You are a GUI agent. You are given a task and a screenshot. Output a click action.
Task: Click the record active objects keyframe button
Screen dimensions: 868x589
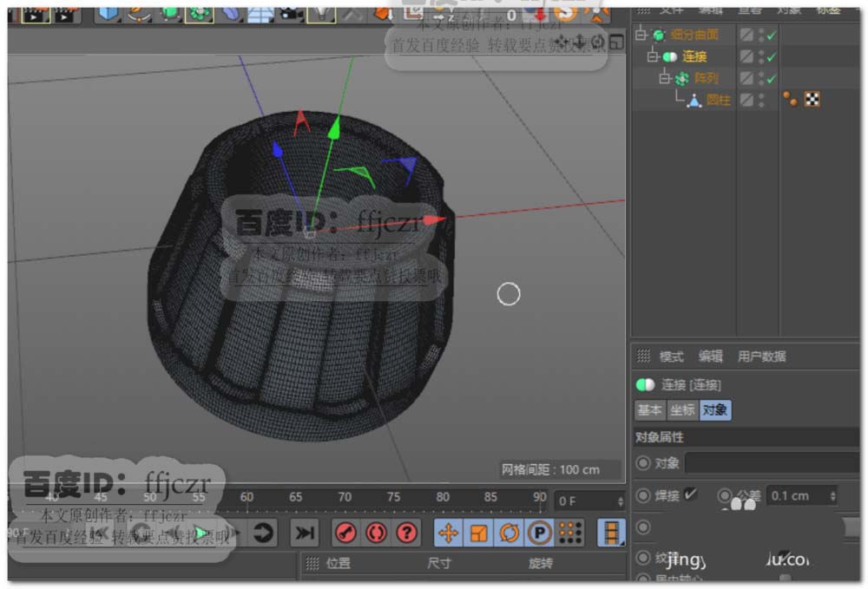346,533
